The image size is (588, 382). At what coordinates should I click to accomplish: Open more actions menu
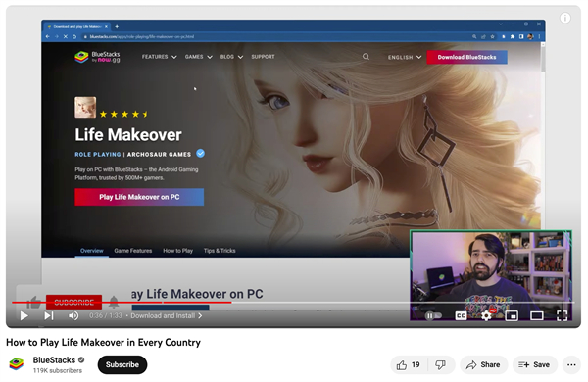pos(571,364)
